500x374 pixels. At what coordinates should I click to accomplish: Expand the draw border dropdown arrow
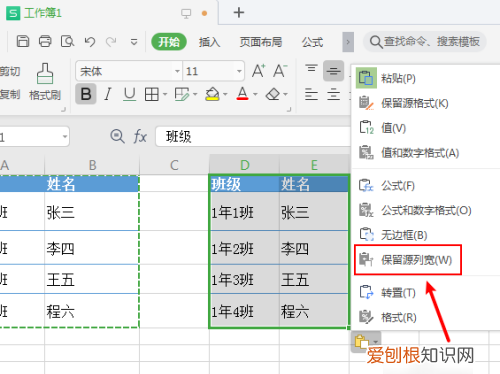[x=195, y=95]
